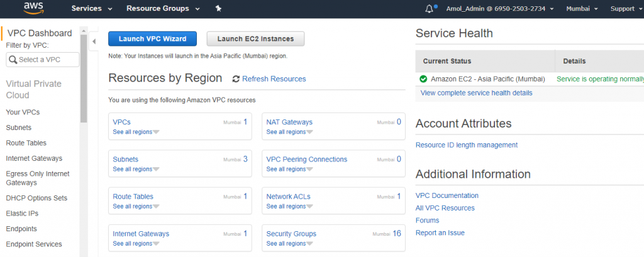Click View complete service health details

pyautogui.click(x=477, y=93)
